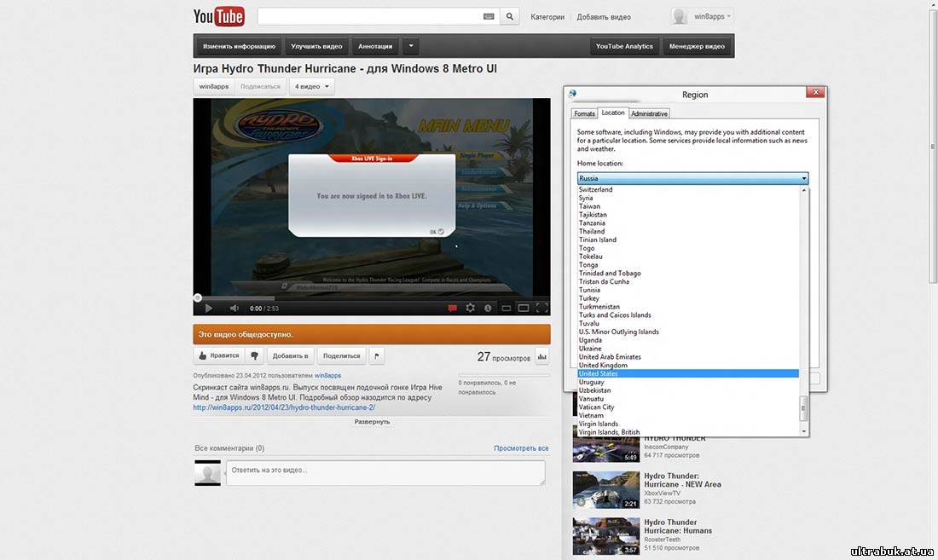Click the country list scrollbar thumb
Image resolution: width=938 pixels, height=560 pixels.
[804, 408]
